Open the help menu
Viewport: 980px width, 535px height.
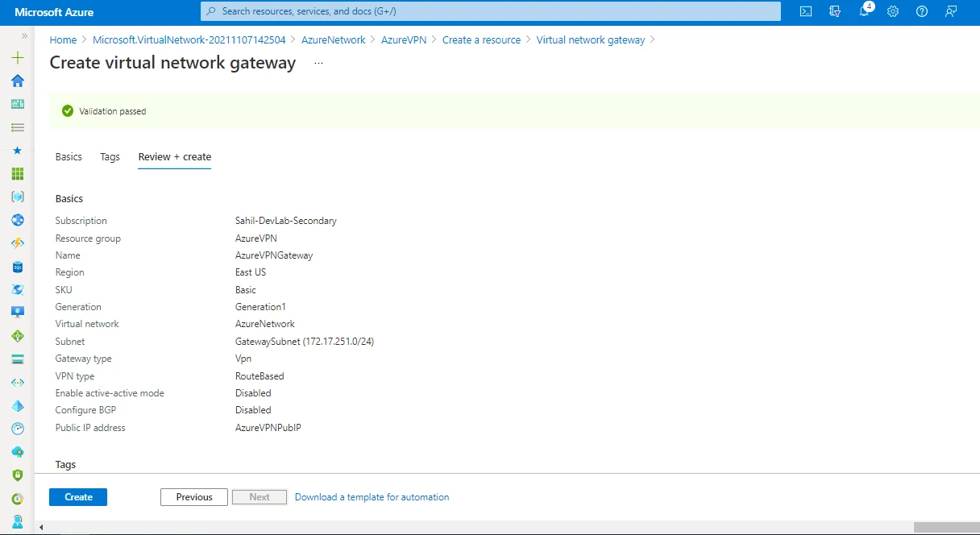[x=921, y=12]
